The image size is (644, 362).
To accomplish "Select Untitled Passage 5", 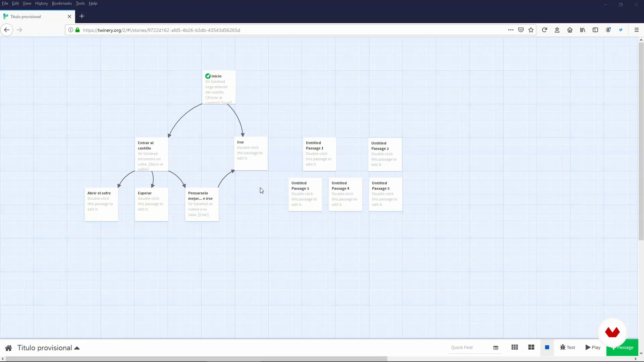I will 386,194.
